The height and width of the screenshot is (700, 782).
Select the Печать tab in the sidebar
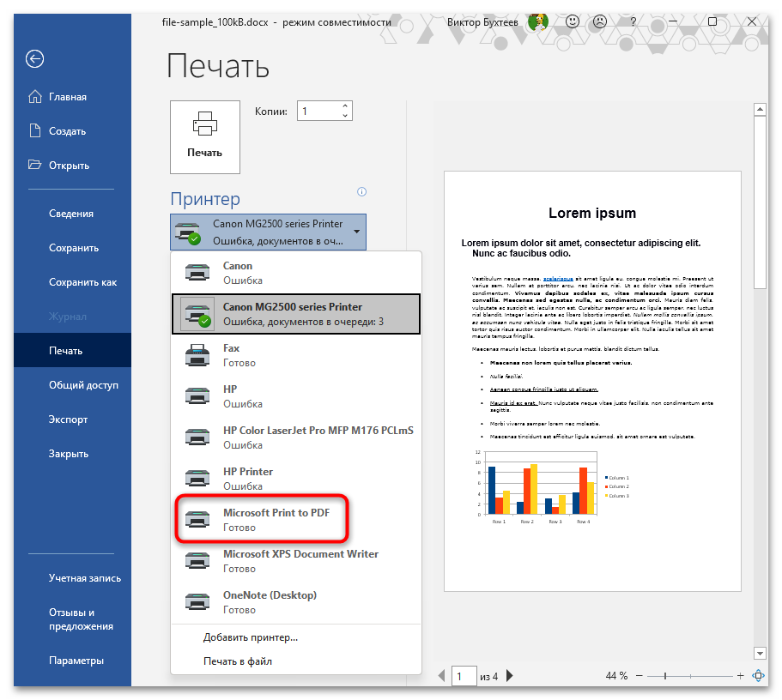(x=72, y=351)
